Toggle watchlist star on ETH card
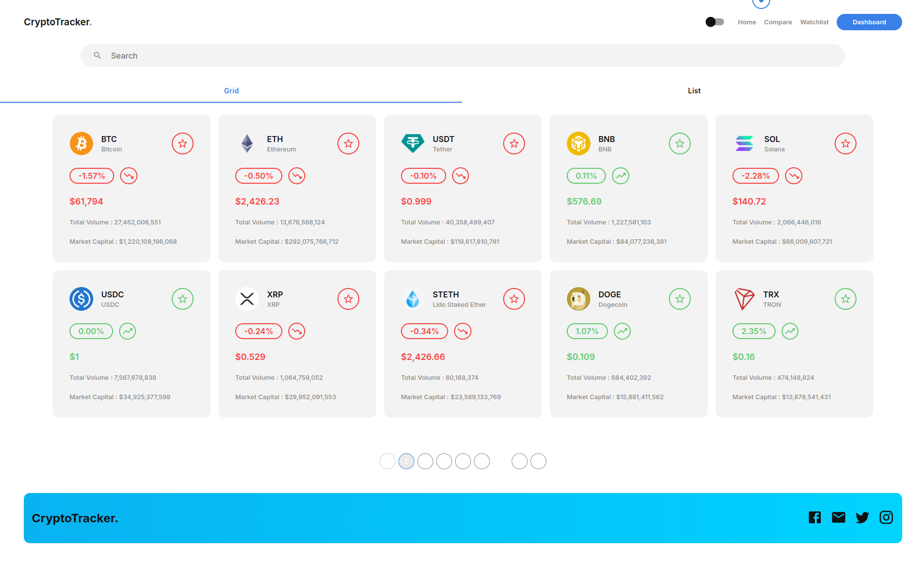 click(348, 143)
